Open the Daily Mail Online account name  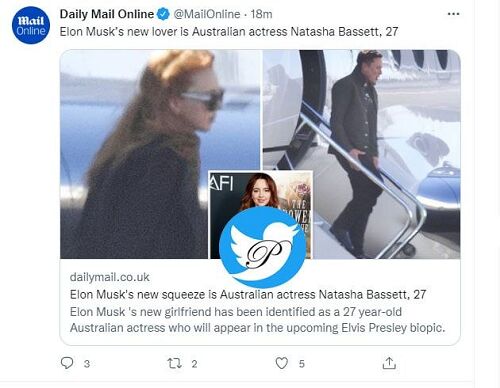pyautogui.click(x=107, y=14)
